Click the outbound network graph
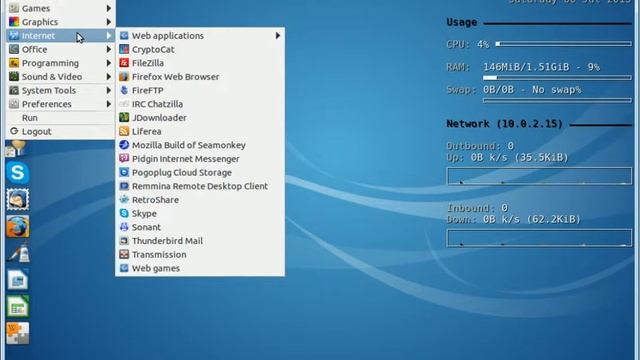640x360 pixels. [539, 176]
